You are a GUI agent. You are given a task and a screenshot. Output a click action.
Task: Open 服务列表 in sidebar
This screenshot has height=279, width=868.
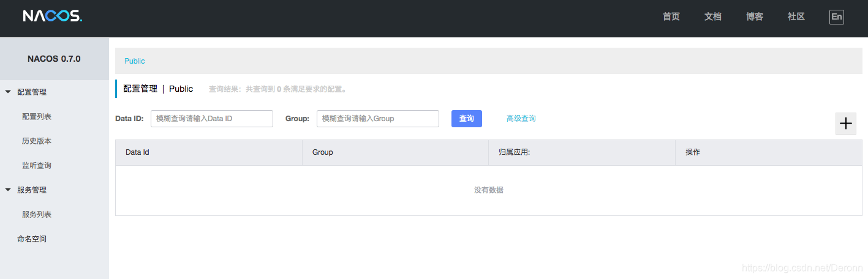(x=37, y=215)
